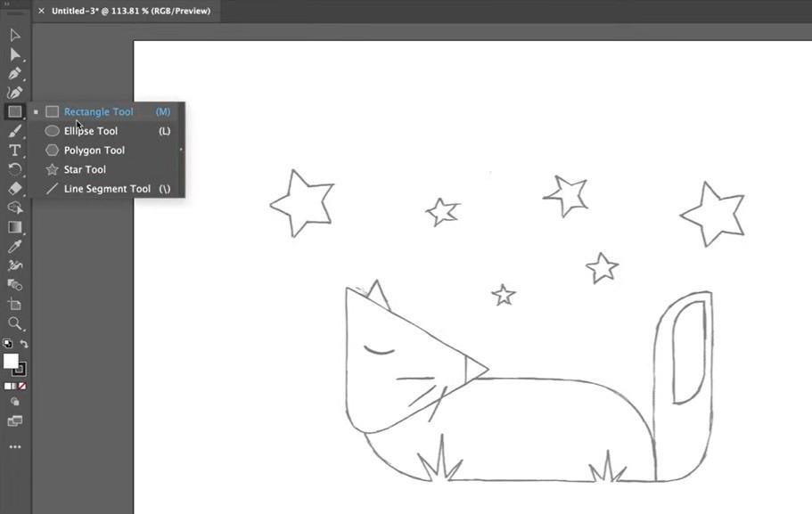Swap the fill and stroke colors
812x514 pixels.
point(24,344)
